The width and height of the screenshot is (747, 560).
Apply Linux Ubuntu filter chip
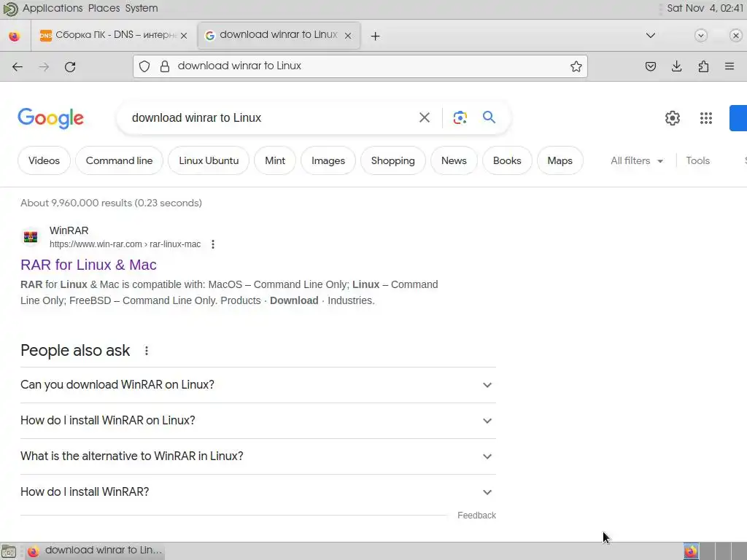209,161
